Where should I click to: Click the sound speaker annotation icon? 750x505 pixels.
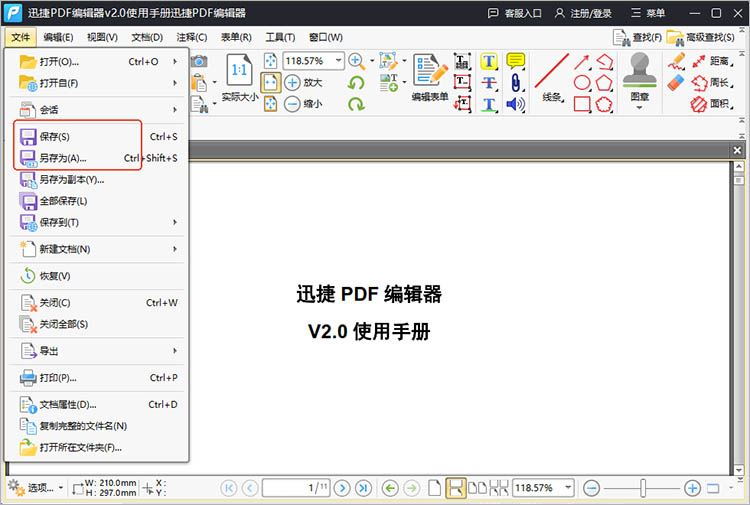(515, 104)
